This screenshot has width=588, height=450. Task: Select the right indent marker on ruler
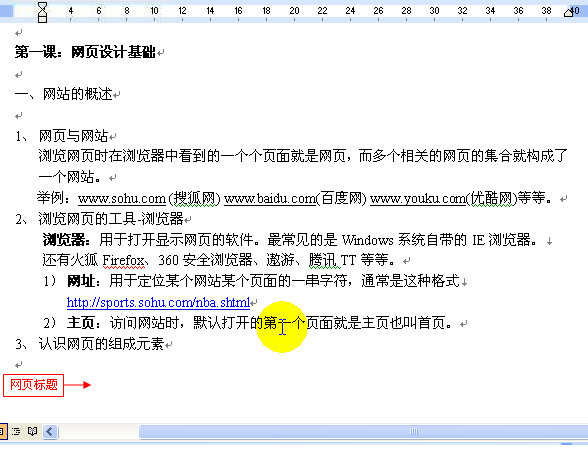(x=568, y=13)
